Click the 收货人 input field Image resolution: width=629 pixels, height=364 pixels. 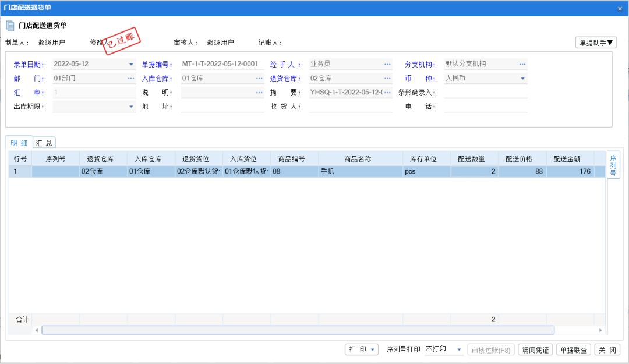point(351,107)
